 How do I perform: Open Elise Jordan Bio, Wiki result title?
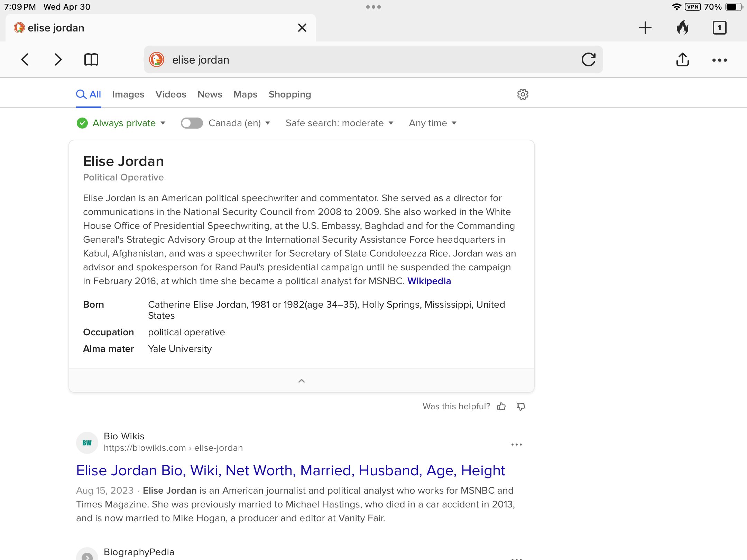(290, 471)
